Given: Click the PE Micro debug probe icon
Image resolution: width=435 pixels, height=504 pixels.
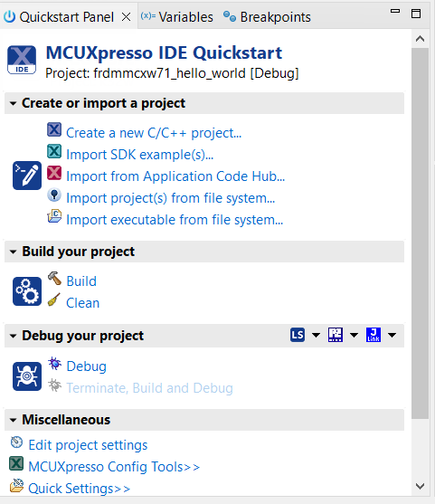Looking at the screenshot, I should (x=336, y=335).
